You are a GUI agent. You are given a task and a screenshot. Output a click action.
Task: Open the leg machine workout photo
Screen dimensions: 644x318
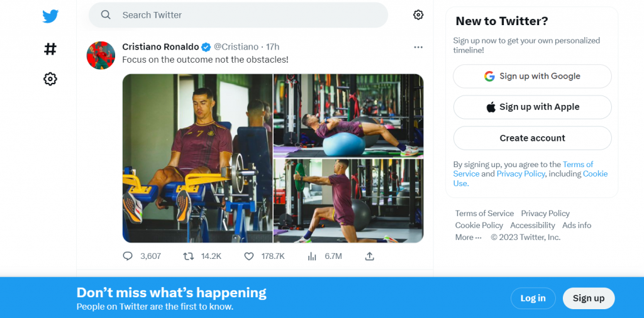(197, 158)
